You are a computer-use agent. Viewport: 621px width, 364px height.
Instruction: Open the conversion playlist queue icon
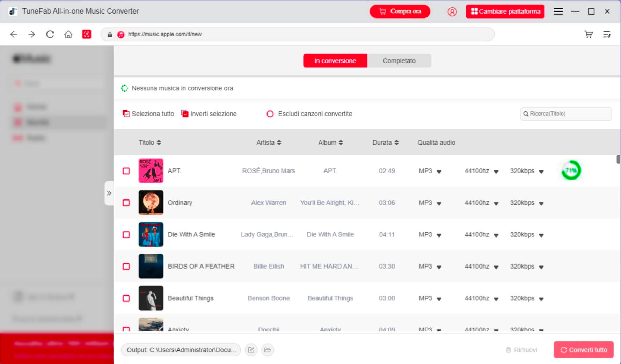pos(607,34)
